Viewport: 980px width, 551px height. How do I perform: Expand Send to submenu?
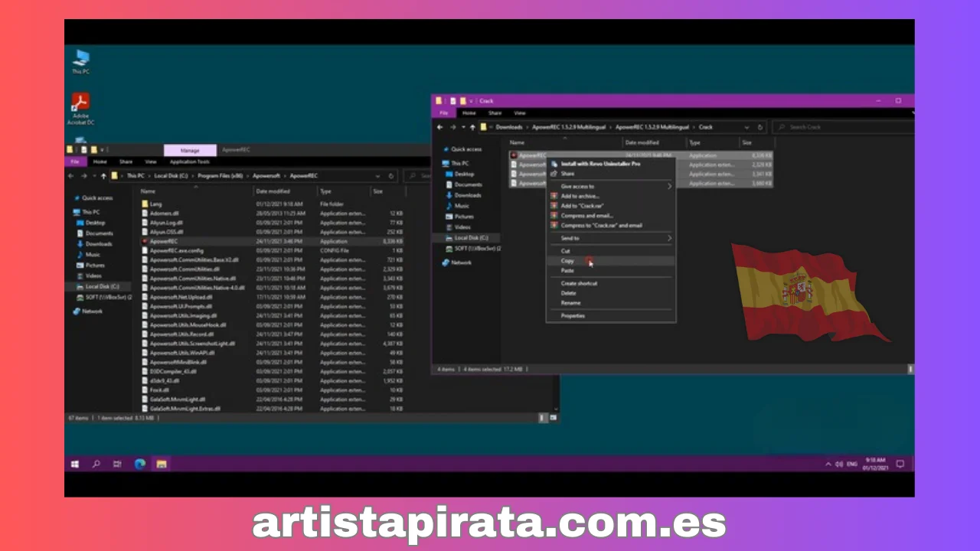(611, 238)
